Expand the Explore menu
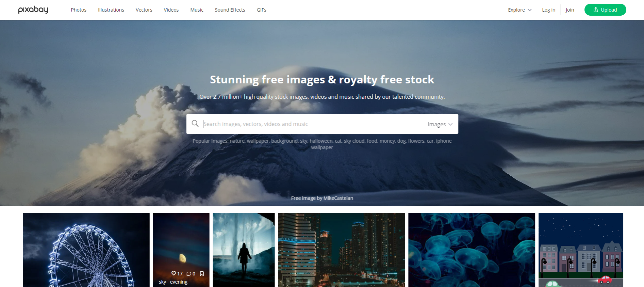The width and height of the screenshot is (644, 287). [x=519, y=10]
